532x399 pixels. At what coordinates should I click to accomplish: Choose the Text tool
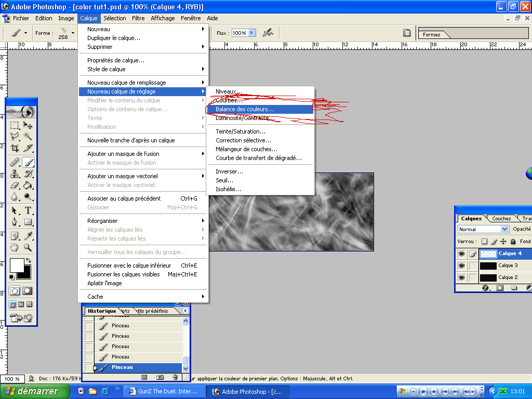click(28, 210)
